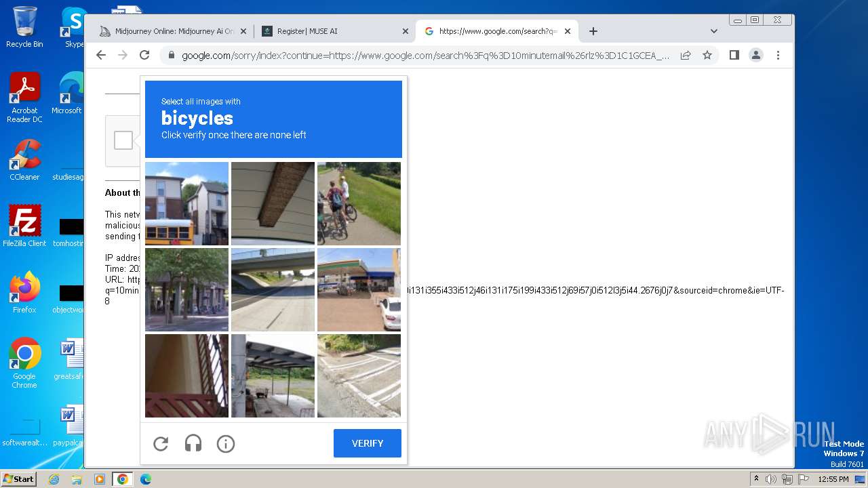Toggle Chrome side panel
The height and width of the screenshot is (488, 868).
(x=734, y=55)
